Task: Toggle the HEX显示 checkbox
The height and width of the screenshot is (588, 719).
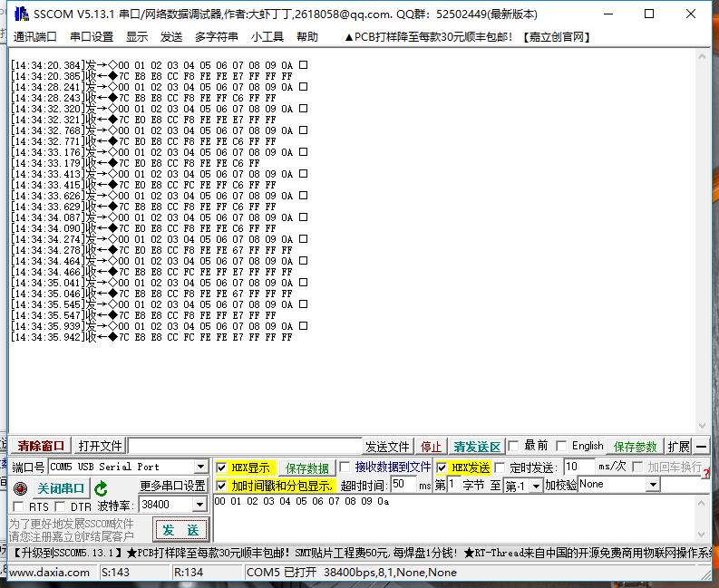Action: click(221, 468)
